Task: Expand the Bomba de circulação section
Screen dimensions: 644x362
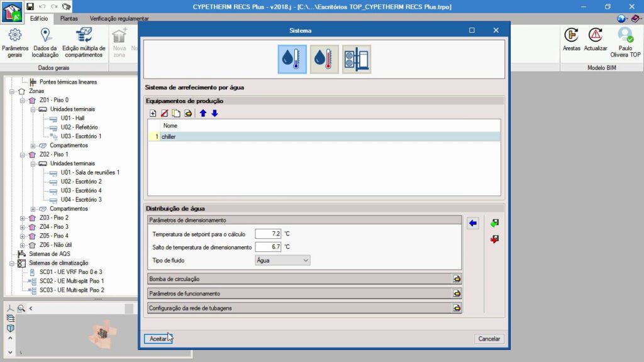Action: coord(457,278)
